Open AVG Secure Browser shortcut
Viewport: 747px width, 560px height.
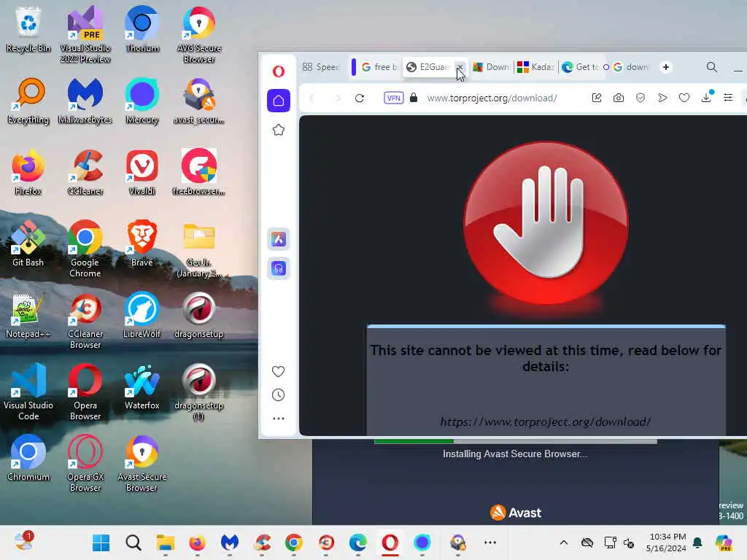point(199,35)
